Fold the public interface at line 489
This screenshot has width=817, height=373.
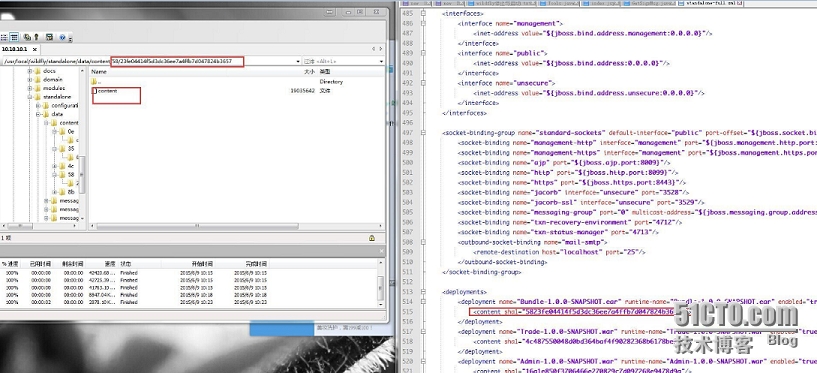423,53
